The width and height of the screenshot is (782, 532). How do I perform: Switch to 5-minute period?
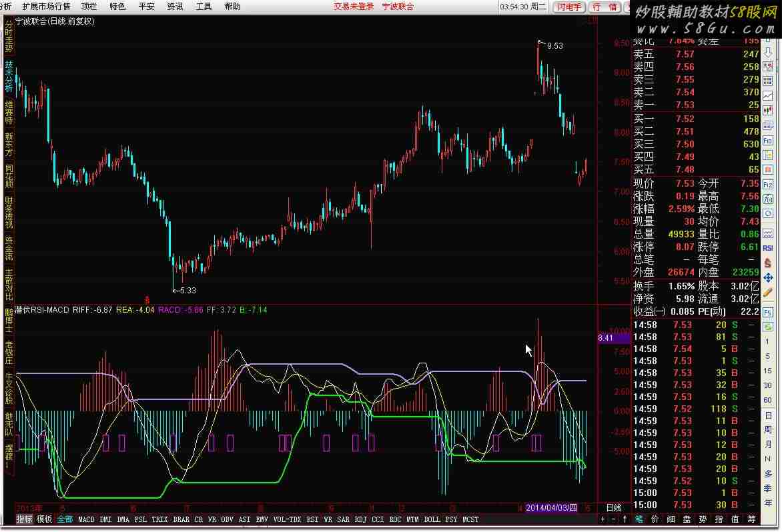tap(767, 356)
